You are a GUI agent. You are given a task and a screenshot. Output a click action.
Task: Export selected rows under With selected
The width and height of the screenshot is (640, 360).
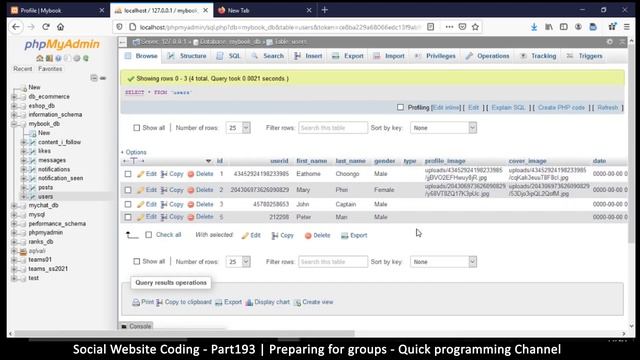(x=354, y=236)
